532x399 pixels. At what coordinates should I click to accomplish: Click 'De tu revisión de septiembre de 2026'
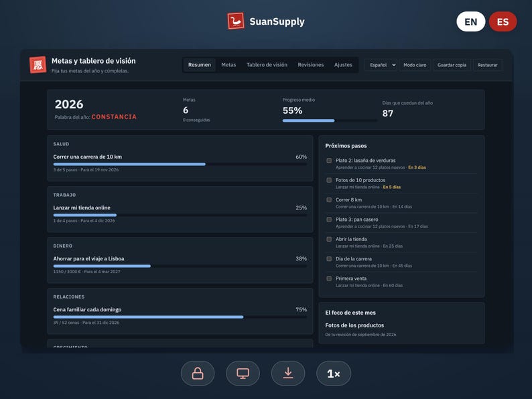360,335
